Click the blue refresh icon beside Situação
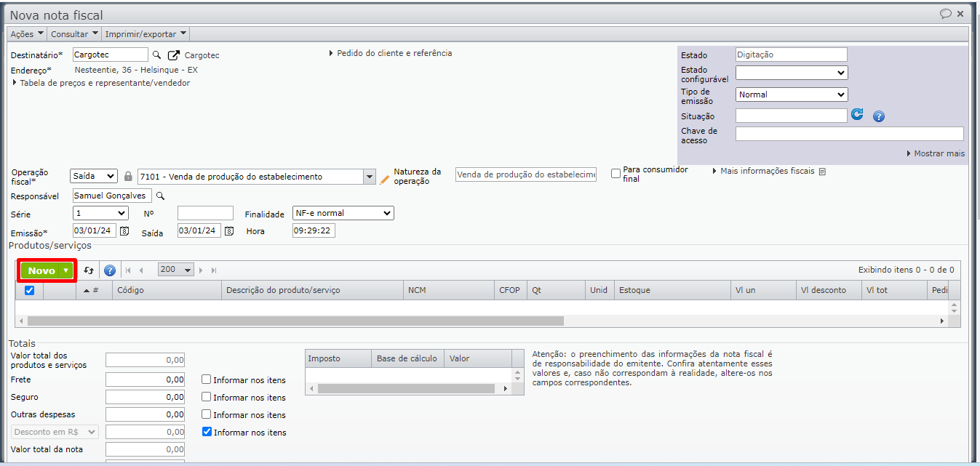Viewport: 980px width, 466px height. pyautogui.click(x=858, y=115)
